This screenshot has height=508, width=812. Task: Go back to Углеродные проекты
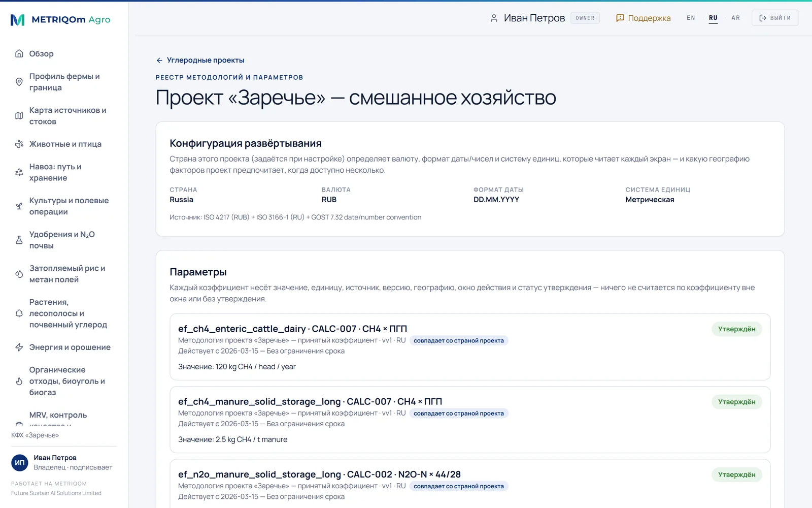tap(200, 60)
